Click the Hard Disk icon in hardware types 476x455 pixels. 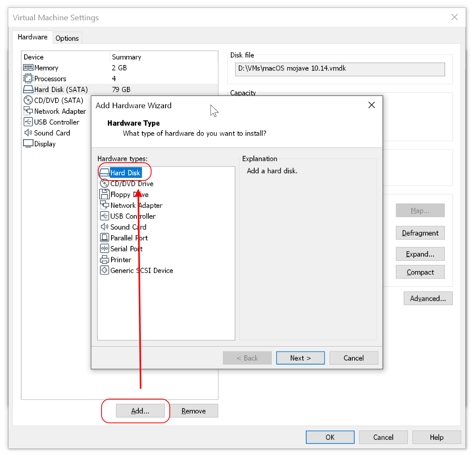pyautogui.click(x=104, y=173)
